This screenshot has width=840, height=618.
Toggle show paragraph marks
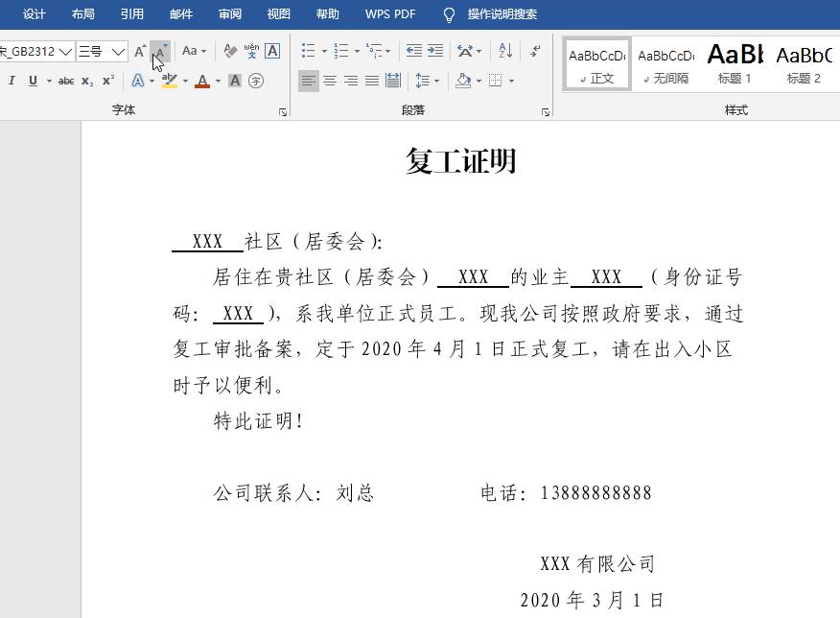535,51
